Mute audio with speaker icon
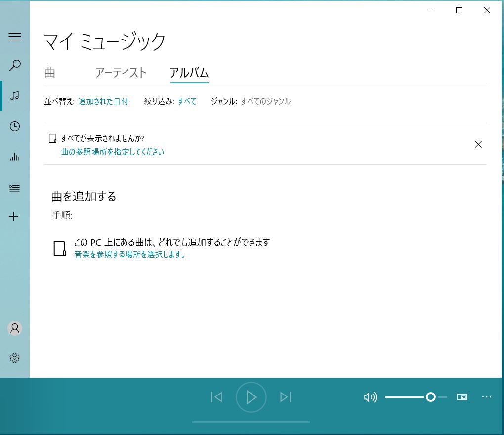This screenshot has width=504, height=435. coord(370,397)
